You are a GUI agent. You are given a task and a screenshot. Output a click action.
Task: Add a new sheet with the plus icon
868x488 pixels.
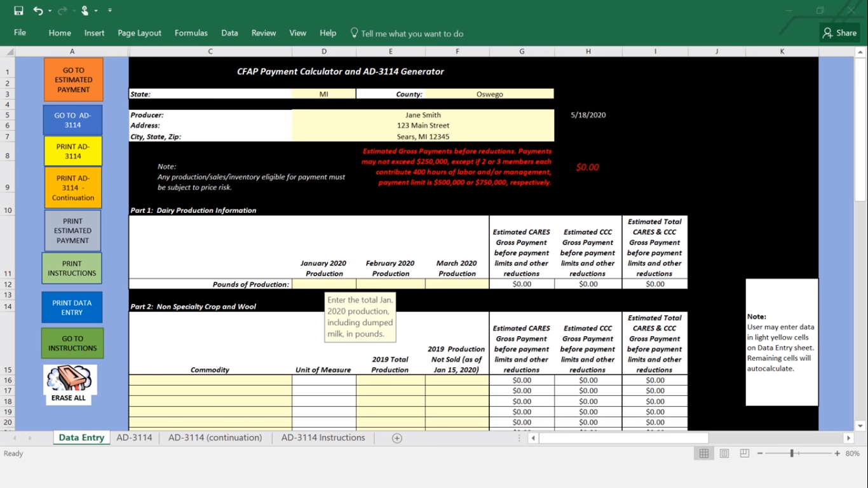(397, 438)
